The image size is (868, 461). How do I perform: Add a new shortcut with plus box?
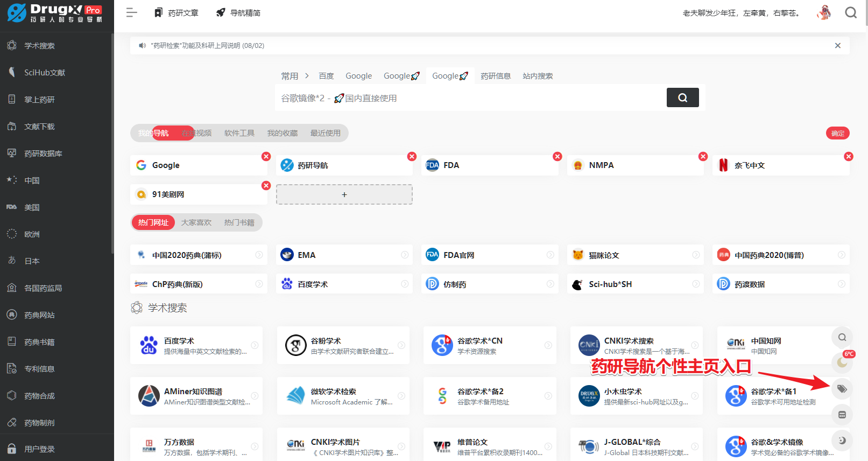pos(344,194)
